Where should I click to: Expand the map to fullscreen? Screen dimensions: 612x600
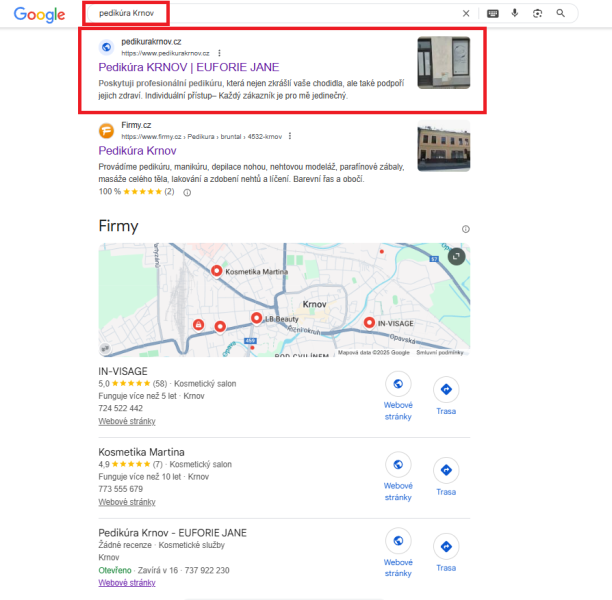tap(456, 256)
